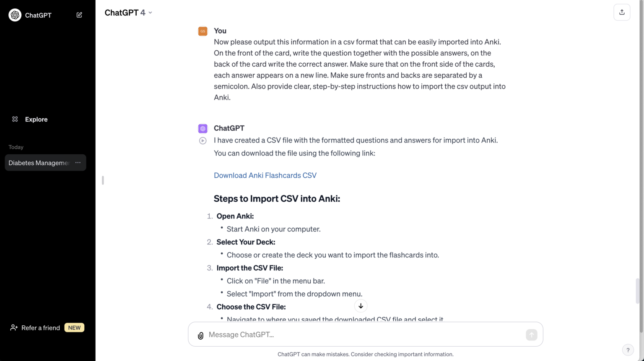Open the Diabetes Management conversation
The width and height of the screenshot is (644, 361).
click(39, 163)
